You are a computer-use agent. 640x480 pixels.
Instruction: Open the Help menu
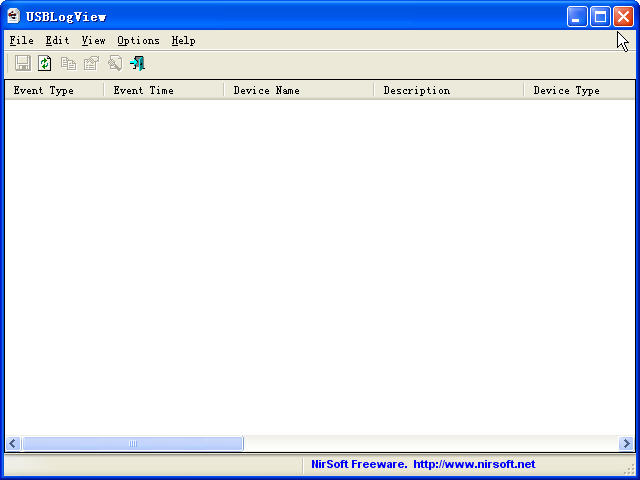coord(183,41)
